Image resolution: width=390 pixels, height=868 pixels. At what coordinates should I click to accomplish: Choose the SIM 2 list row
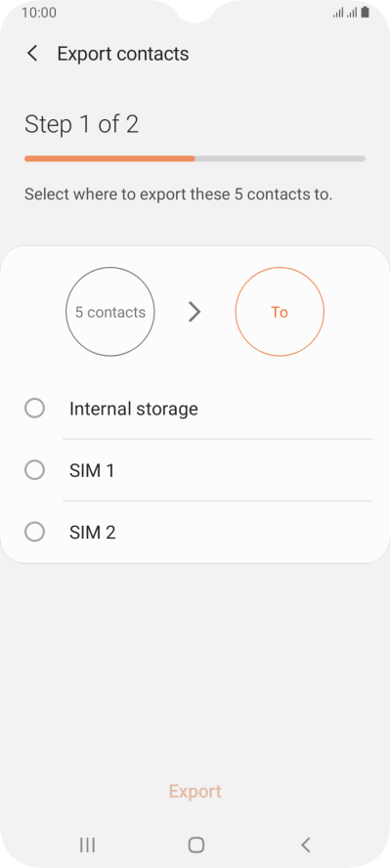(x=195, y=533)
